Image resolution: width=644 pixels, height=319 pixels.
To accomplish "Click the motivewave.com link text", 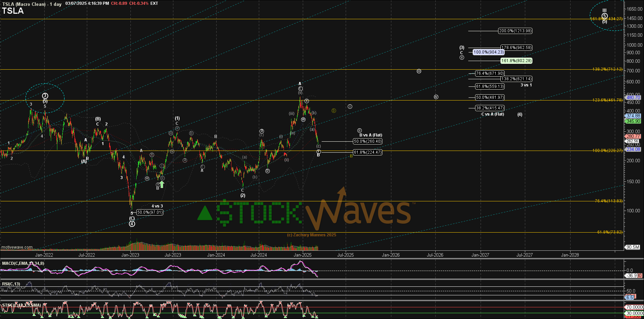I will point(17,247).
